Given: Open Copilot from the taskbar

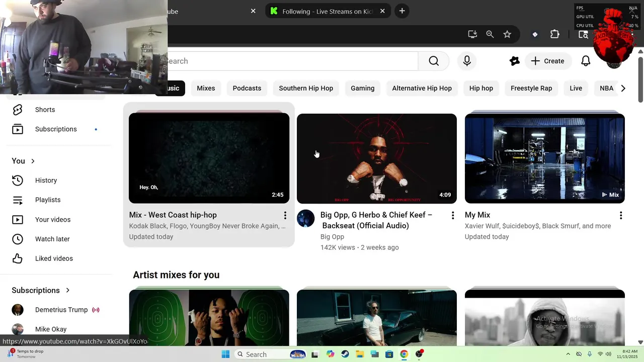Looking at the screenshot, I should 330,354.
